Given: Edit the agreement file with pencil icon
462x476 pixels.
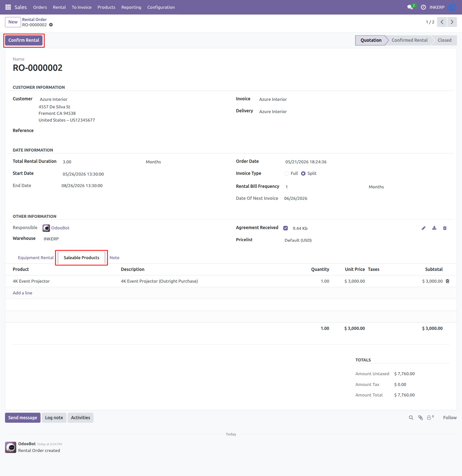Looking at the screenshot, I should tap(423, 228).
